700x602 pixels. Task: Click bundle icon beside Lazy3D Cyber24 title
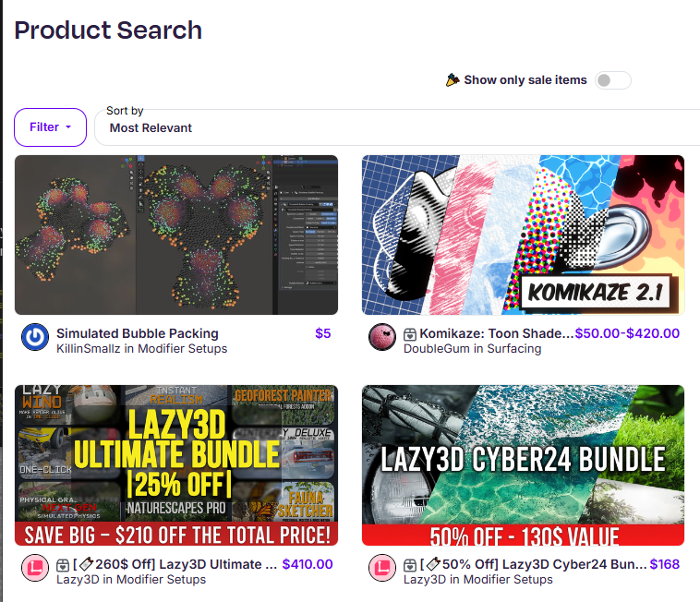click(410, 565)
